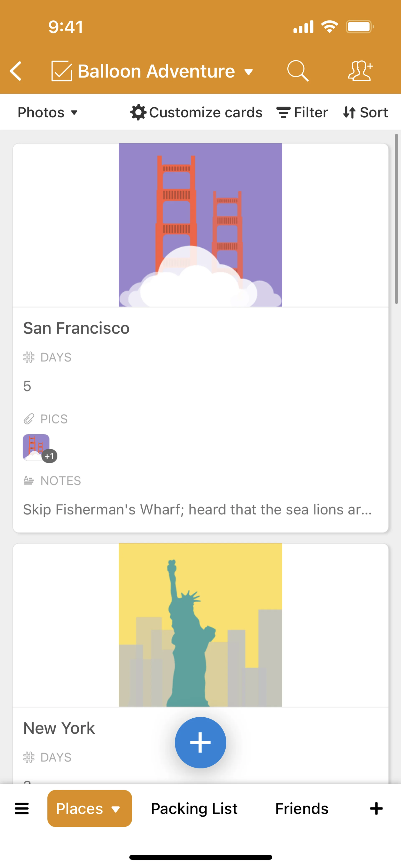Open the Golden Gate Bridge cover image

click(200, 225)
